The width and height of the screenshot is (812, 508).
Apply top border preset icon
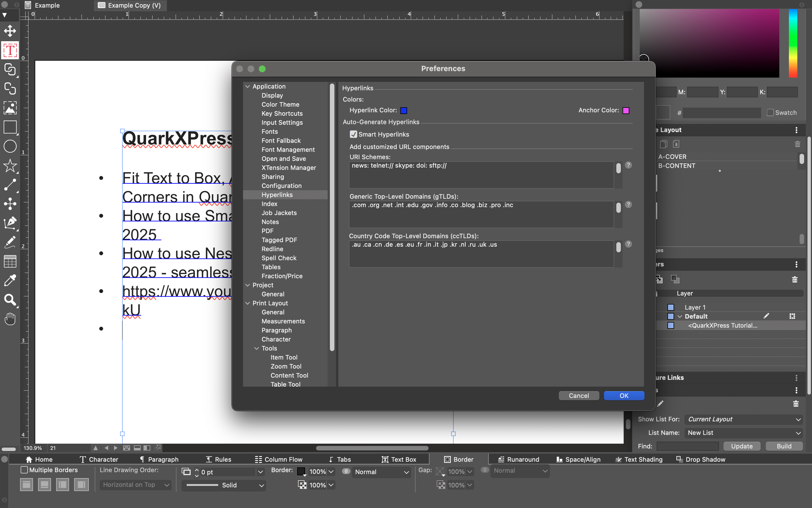click(27, 485)
